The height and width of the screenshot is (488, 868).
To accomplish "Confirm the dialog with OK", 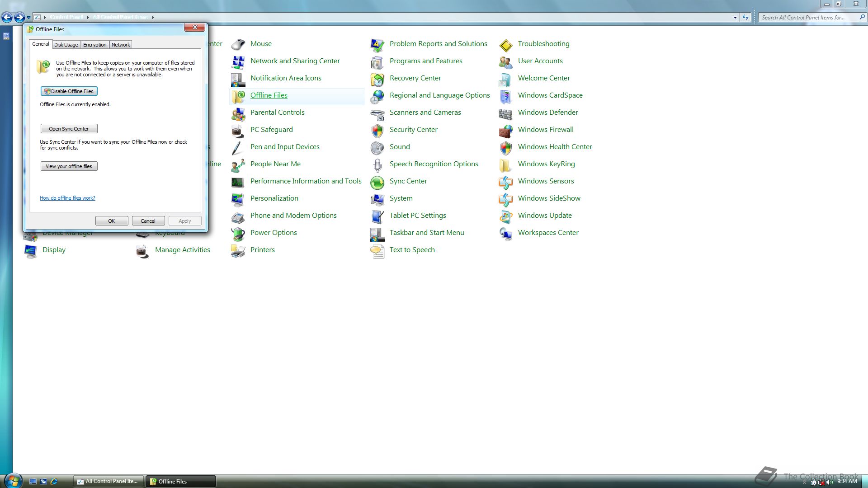I will (112, 221).
